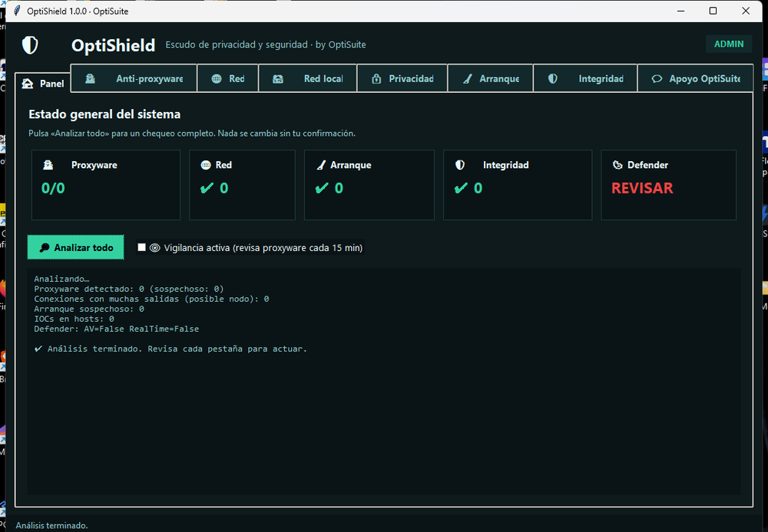Click the log line 'Conexiones con muchas salidas'
This screenshot has width=768, height=532.
(151, 299)
